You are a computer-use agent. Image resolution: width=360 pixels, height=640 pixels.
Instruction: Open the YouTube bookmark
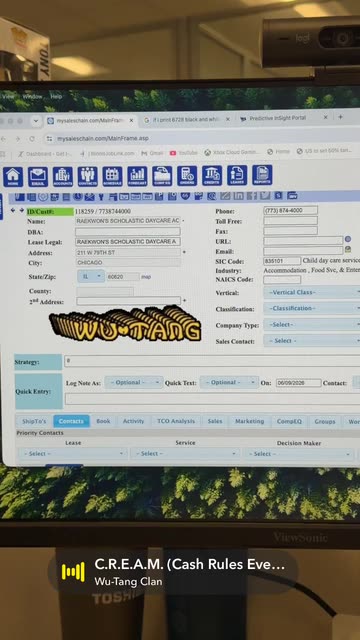(184, 153)
